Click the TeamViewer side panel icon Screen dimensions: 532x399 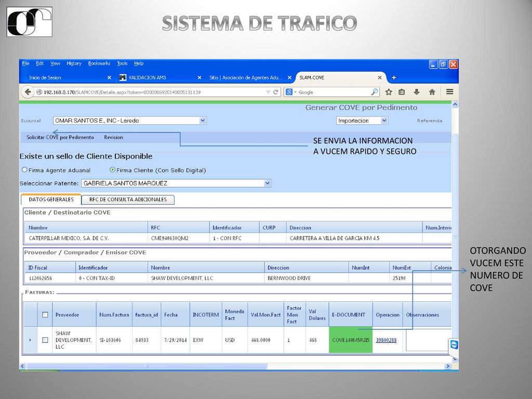tap(454, 345)
